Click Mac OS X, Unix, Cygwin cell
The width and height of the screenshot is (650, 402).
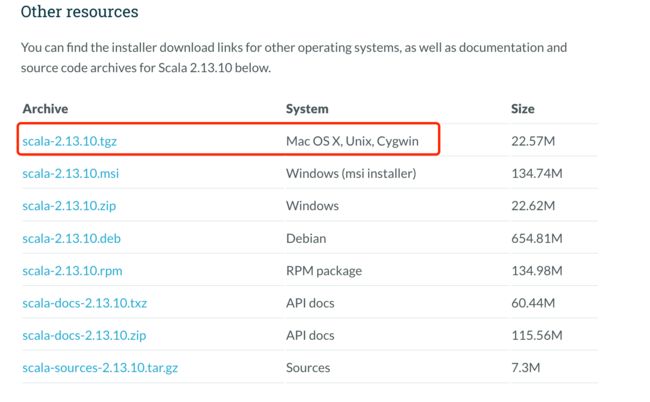(352, 141)
